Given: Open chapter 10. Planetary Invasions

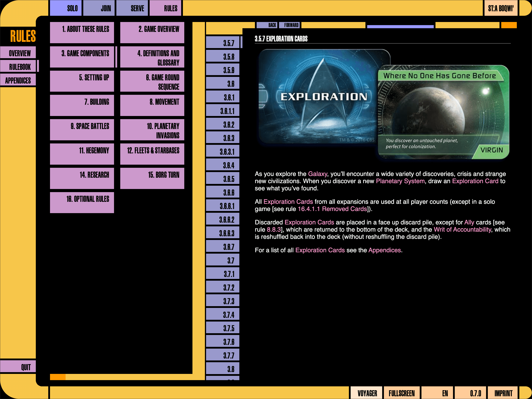Looking at the screenshot, I should pos(152,130).
